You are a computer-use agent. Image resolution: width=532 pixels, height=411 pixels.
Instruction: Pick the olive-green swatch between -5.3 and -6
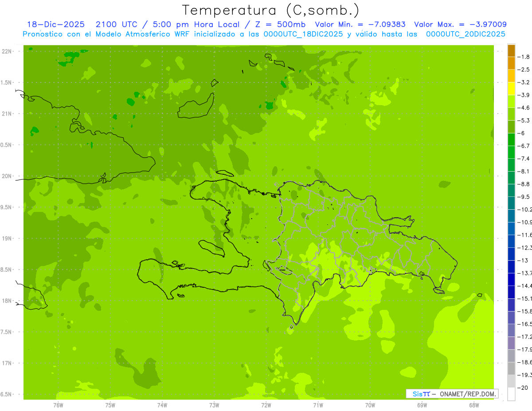click(511, 127)
